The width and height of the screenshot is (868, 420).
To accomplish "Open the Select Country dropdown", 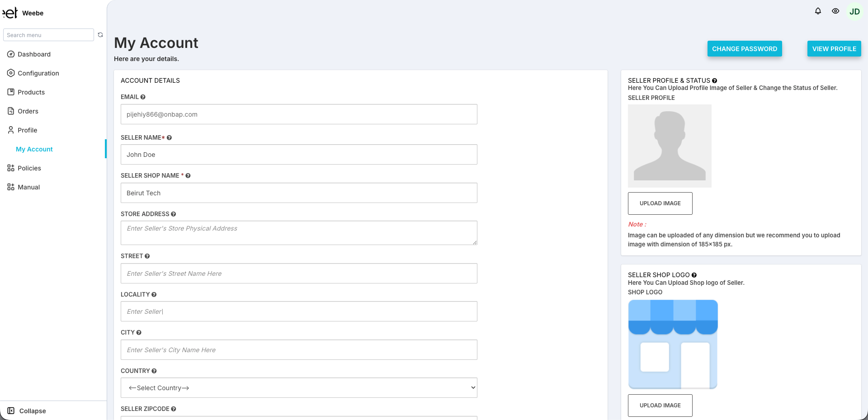I will [299, 387].
